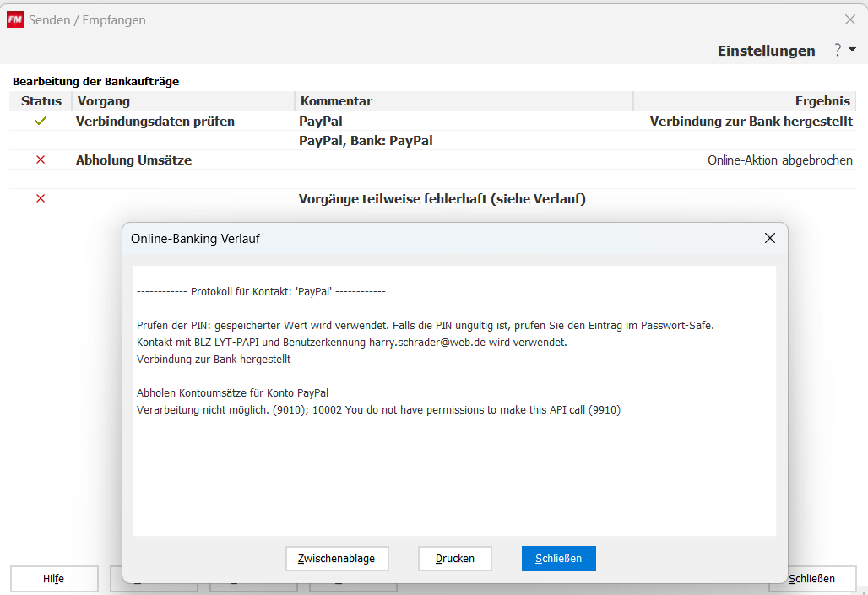Click the Kommentar column header
Viewport: 868px width, 595px height.
464,101
